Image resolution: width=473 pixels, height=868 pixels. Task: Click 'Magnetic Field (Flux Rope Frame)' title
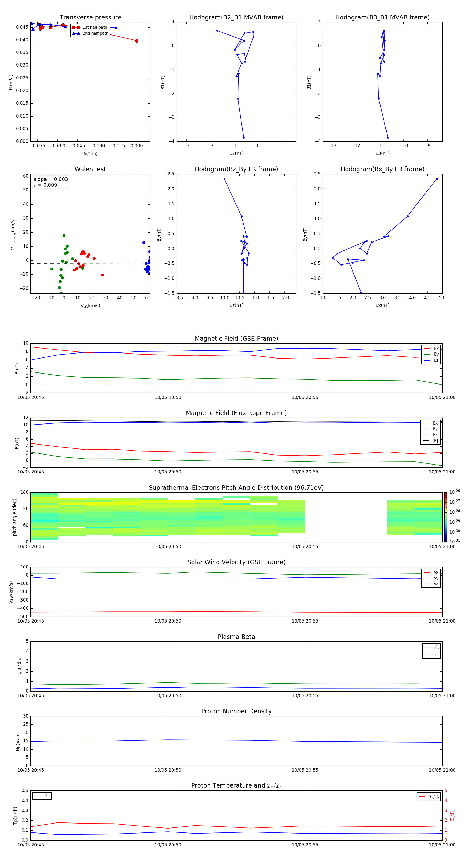[x=236, y=413]
